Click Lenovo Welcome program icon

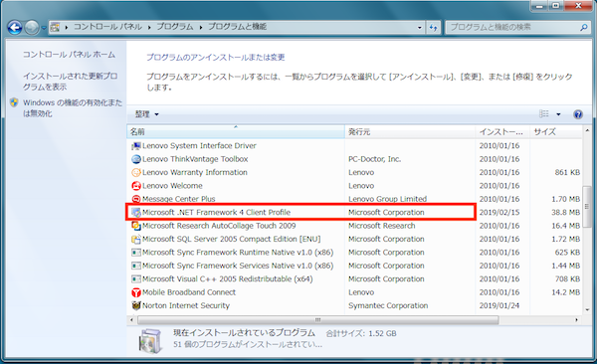coord(136,186)
